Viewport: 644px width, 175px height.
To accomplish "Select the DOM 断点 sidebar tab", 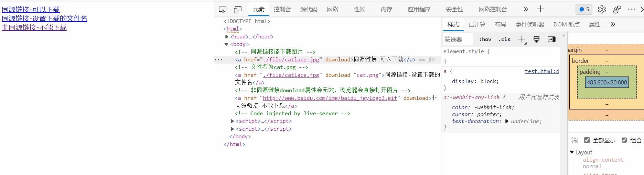I will 567,24.
